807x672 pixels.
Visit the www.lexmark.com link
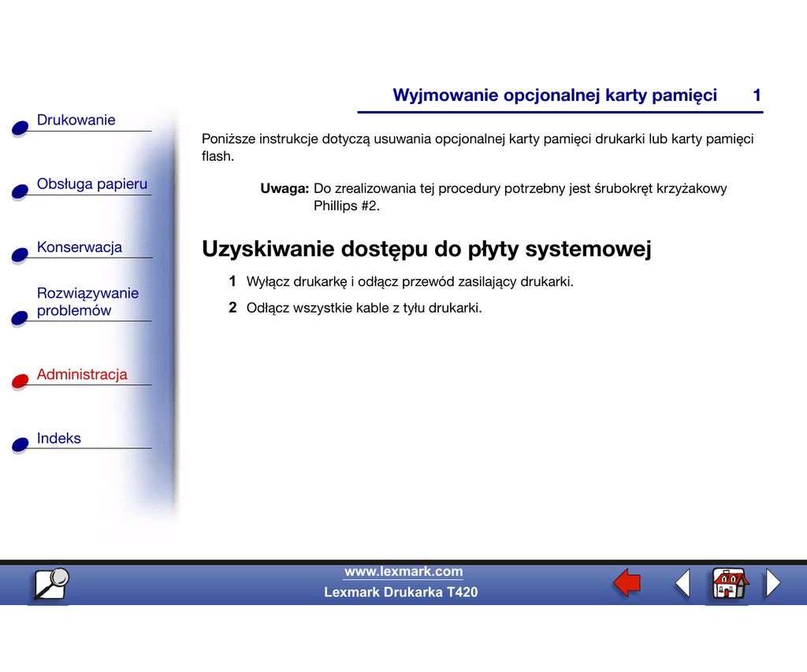coord(403,572)
